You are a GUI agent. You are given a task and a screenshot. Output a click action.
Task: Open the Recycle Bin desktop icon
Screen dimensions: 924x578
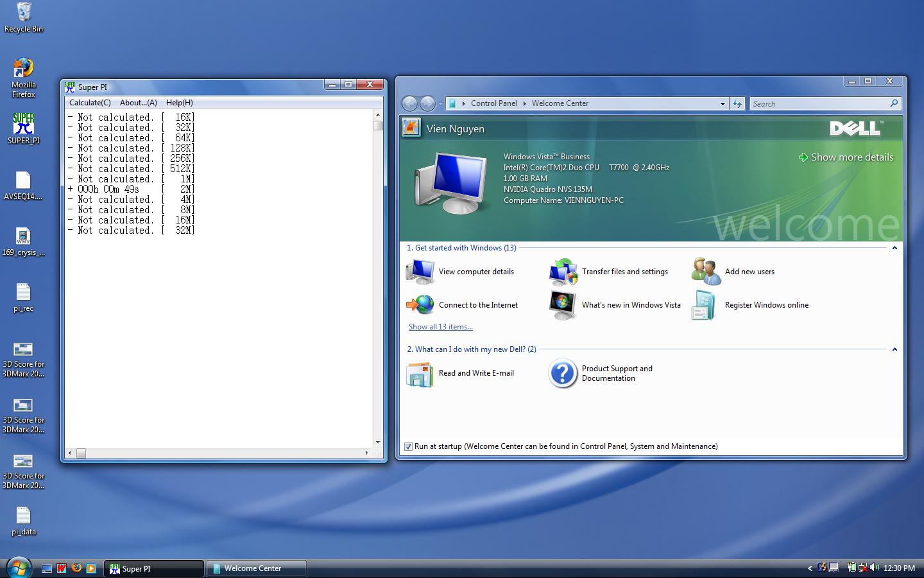click(23, 17)
